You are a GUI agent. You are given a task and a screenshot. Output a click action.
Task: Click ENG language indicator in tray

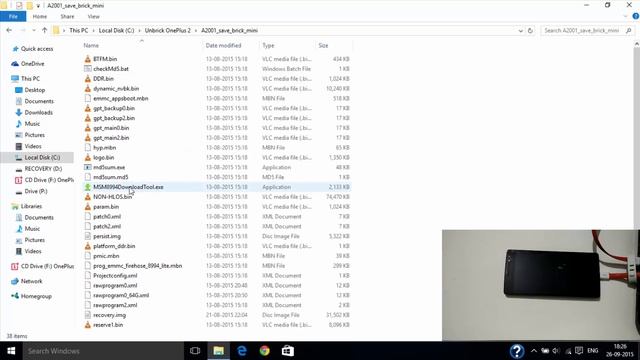[593, 351]
